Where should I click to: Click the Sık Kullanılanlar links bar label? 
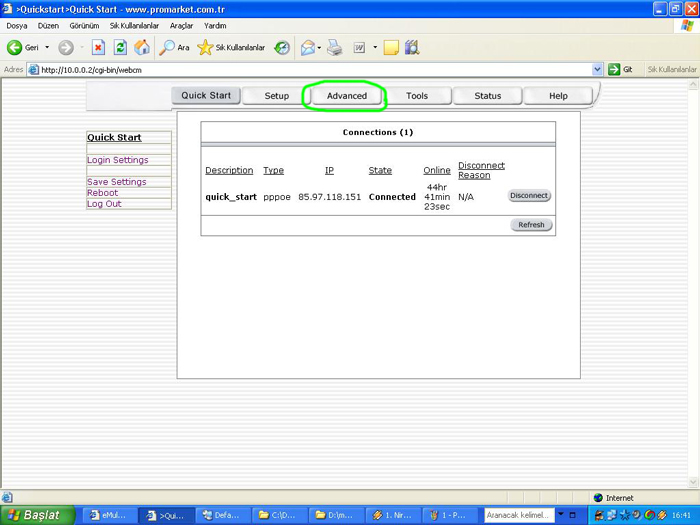[672, 69]
